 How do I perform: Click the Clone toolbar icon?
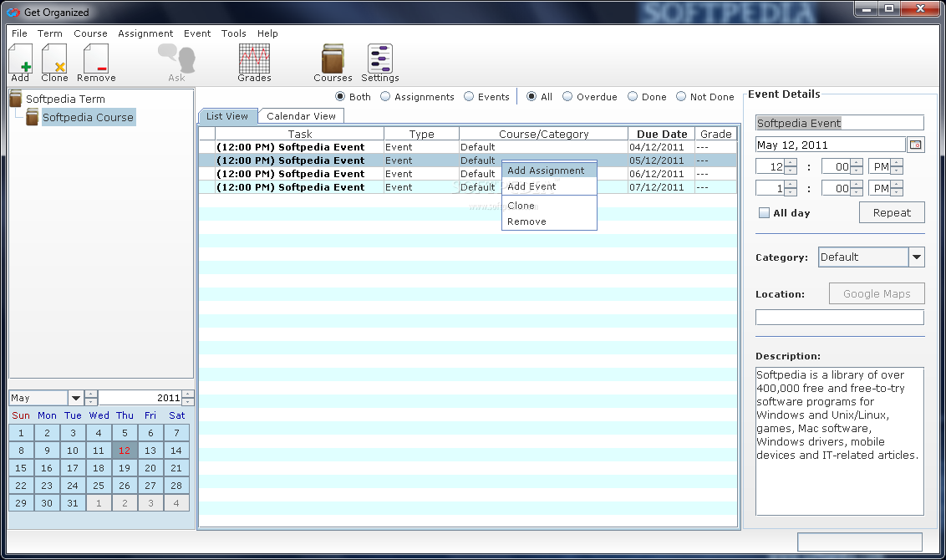[x=54, y=62]
